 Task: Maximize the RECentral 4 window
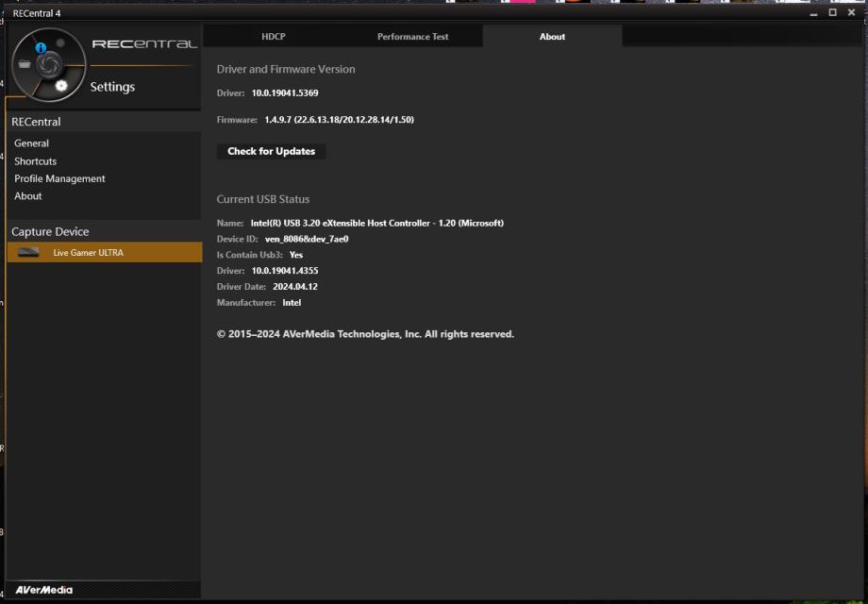(x=832, y=12)
